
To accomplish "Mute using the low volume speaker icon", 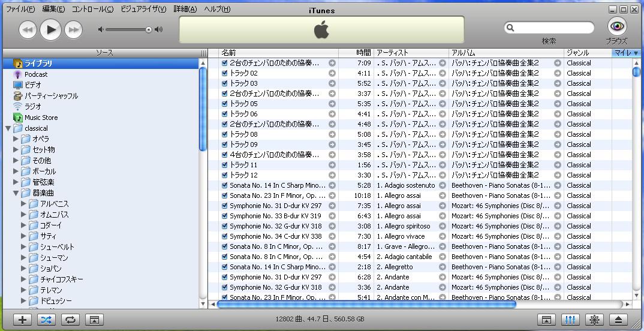I will [x=101, y=29].
